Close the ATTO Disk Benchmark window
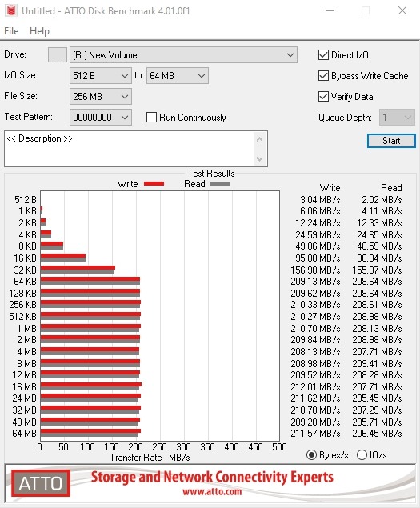The image size is (420, 508). (x=402, y=10)
